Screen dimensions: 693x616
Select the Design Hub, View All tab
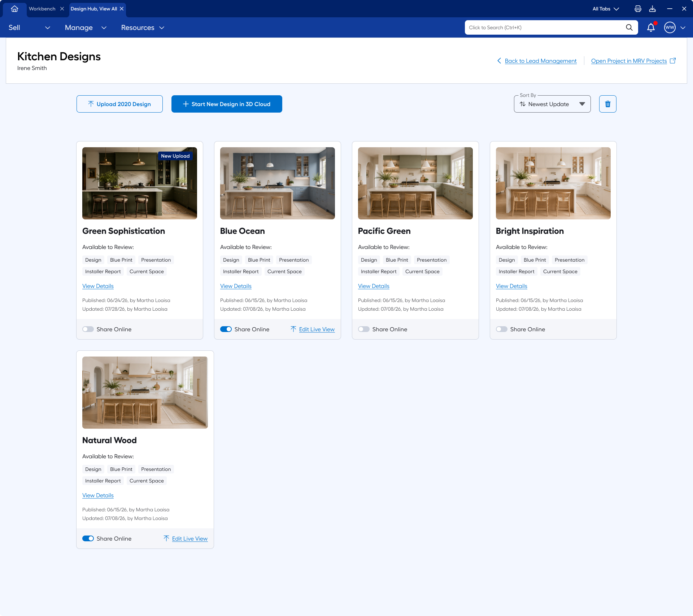94,9
